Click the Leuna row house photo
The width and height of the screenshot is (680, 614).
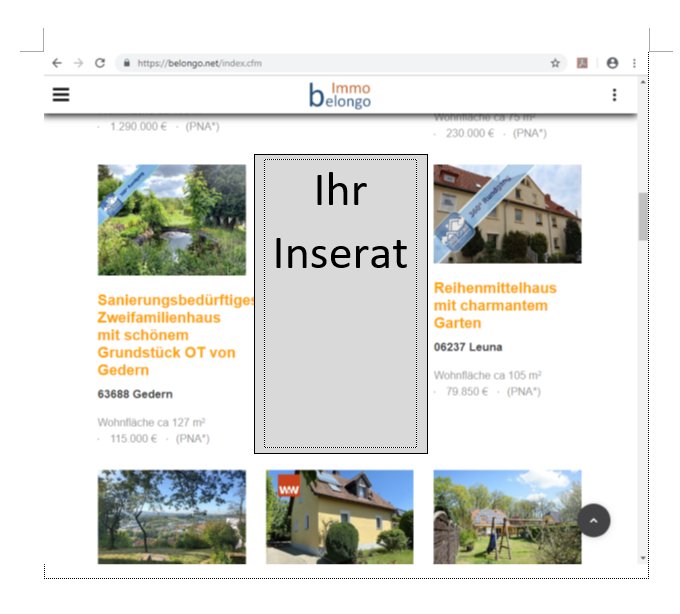point(507,214)
